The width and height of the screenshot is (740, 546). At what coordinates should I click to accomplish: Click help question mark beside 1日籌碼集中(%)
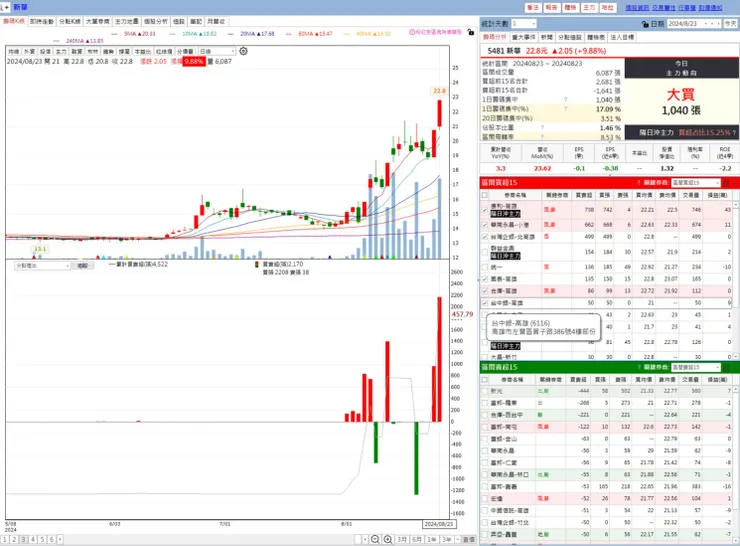[x=565, y=109]
